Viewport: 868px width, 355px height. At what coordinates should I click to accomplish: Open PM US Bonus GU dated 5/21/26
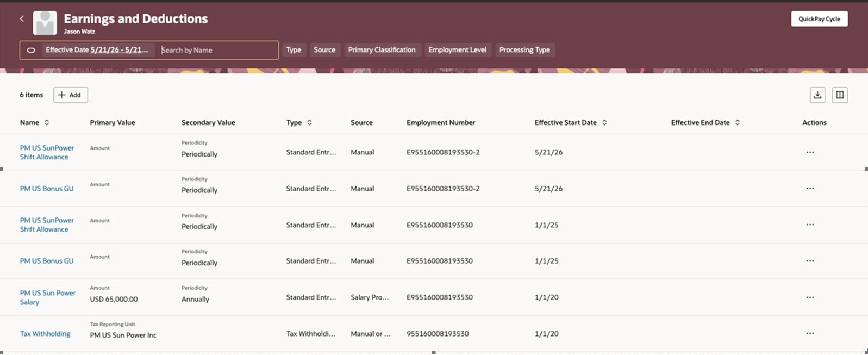47,189
